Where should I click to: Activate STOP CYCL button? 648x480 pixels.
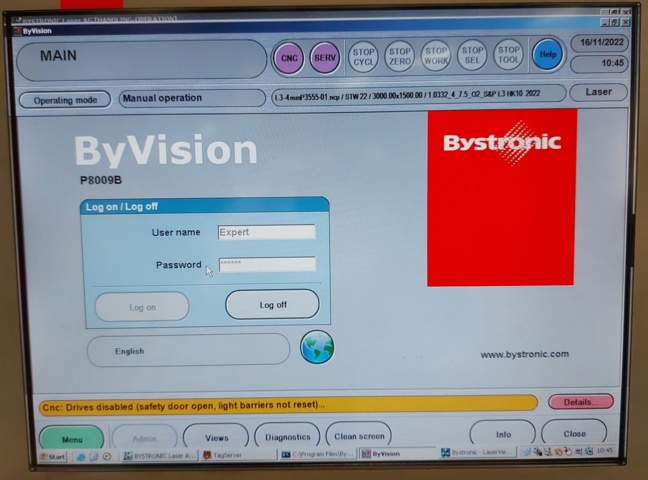click(x=363, y=57)
